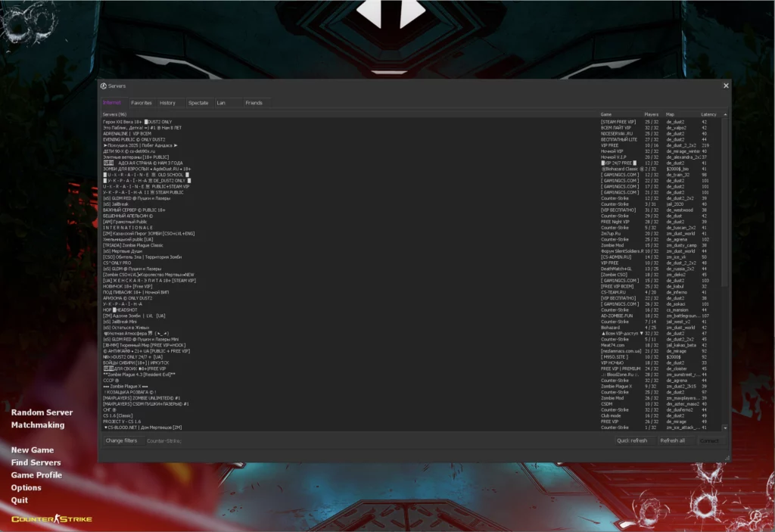
Task: Open Matchmaking from the main menu
Action: coord(38,425)
